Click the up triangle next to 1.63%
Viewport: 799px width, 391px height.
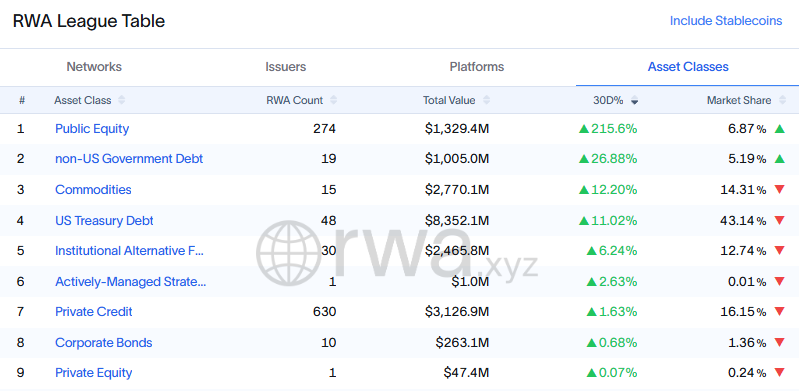click(591, 311)
